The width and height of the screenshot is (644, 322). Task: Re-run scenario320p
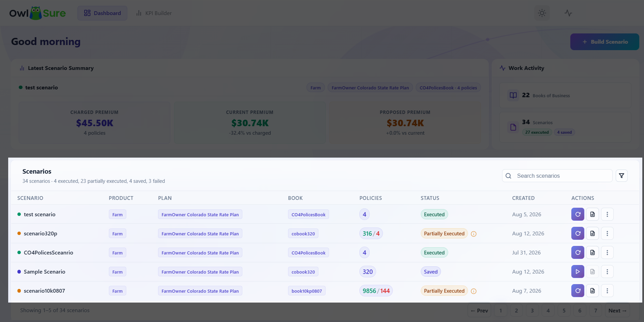pyautogui.click(x=578, y=233)
